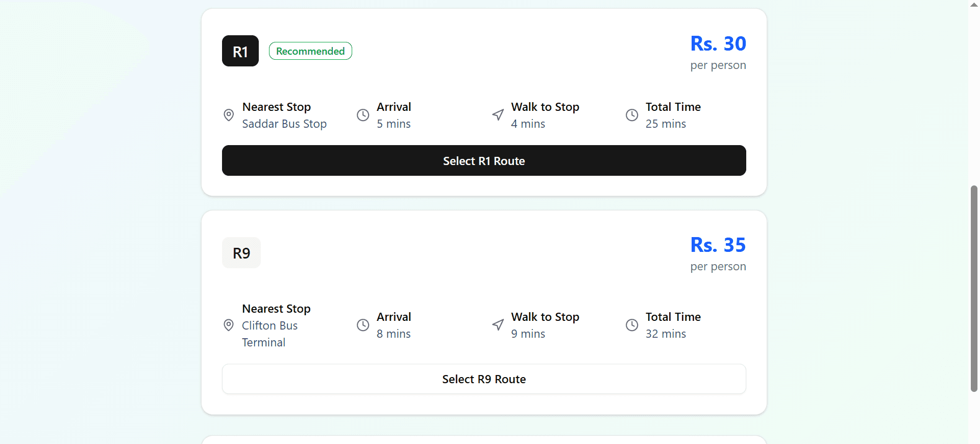Click the green Recommended tag
The width and height of the screenshot is (980, 444).
click(x=310, y=51)
